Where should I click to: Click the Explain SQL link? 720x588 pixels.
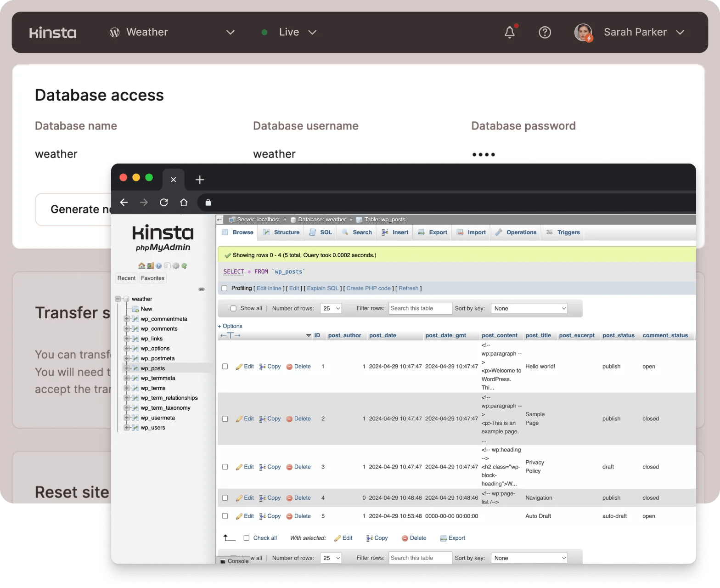(x=323, y=288)
